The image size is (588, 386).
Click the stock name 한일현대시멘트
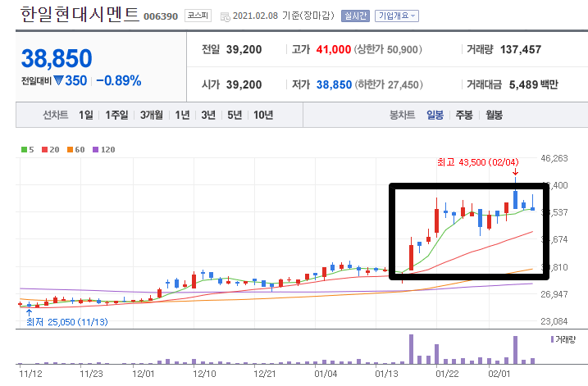[x=80, y=15]
